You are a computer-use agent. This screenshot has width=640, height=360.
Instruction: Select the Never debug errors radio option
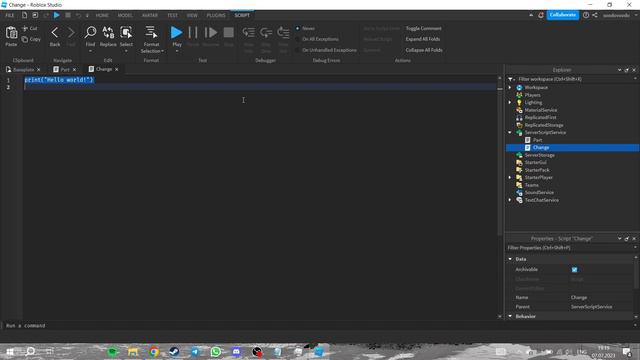coord(298,29)
